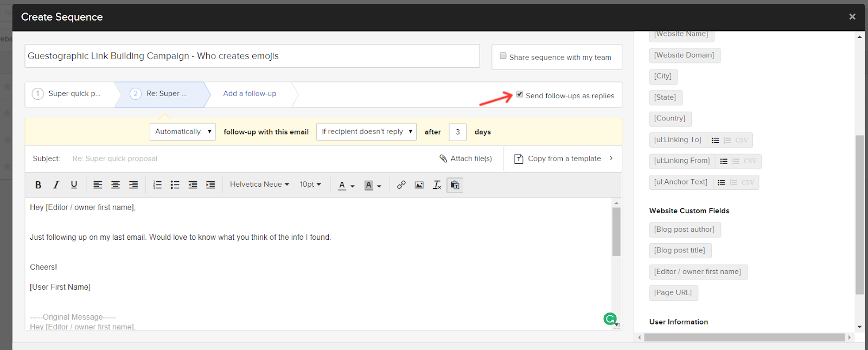Open the Automatically dropdown
This screenshot has height=350, width=868.
182,132
